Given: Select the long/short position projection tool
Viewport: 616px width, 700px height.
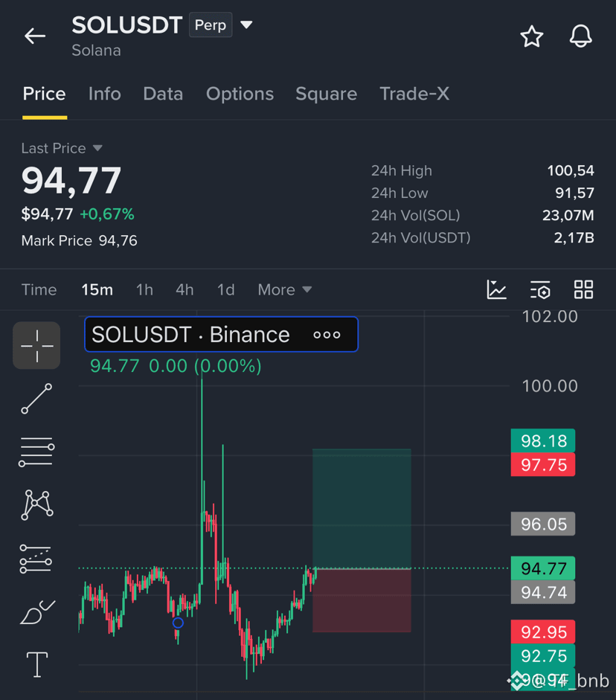Looking at the screenshot, I should tap(36, 559).
